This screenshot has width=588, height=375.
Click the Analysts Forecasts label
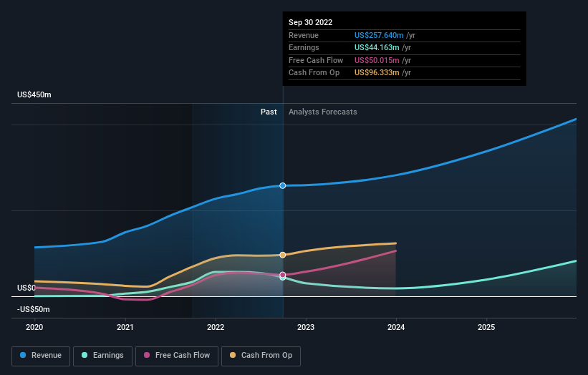[x=323, y=112]
